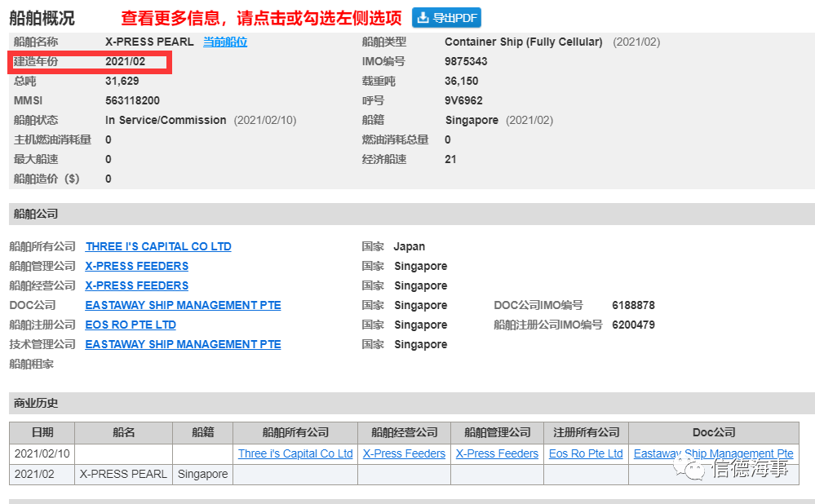
Task: Select the status text In Service/Commission
Action: click(166, 120)
